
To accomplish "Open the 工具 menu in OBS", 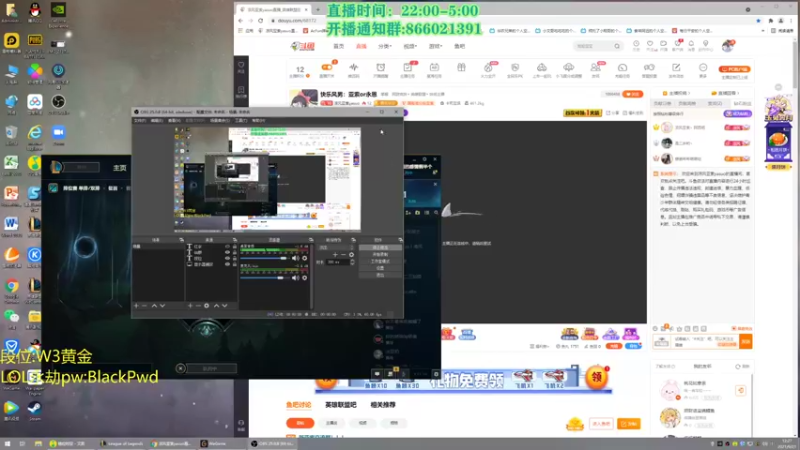I will pyautogui.click(x=241, y=120).
